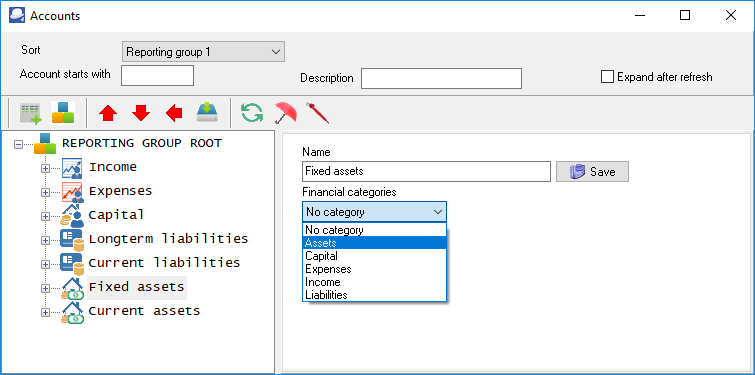Choose No category from dropdown list
Viewport: 755px width, 375px height.
375,230
